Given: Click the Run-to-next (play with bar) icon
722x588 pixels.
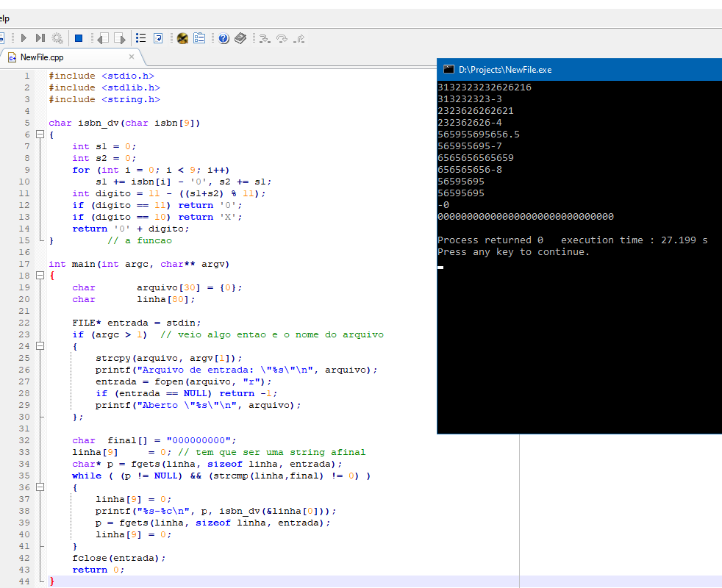Looking at the screenshot, I should click(40, 37).
